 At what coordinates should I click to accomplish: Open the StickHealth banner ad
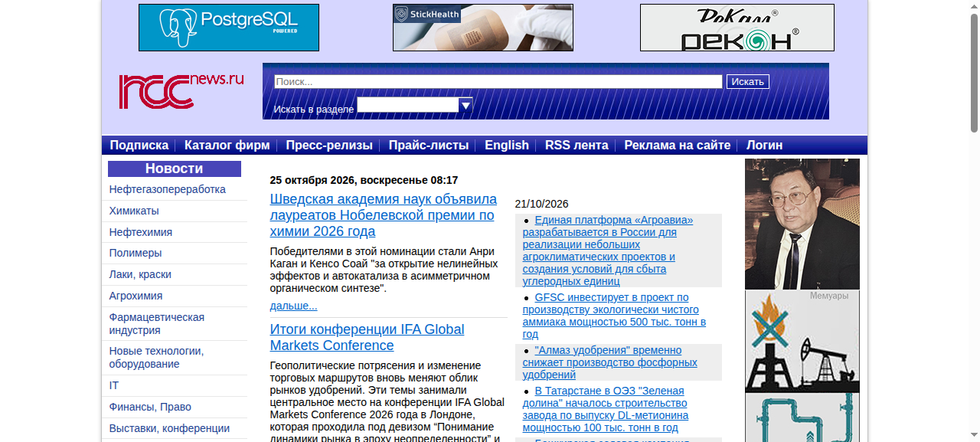click(x=483, y=28)
